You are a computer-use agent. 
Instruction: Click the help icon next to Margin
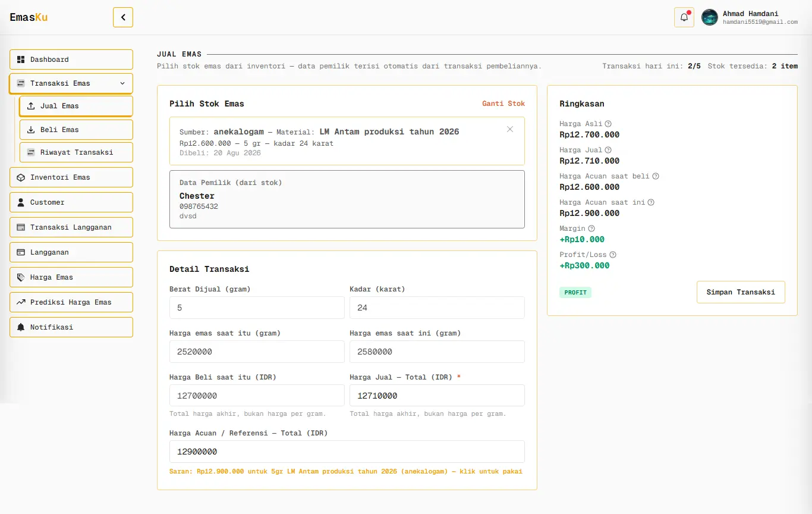click(591, 228)
